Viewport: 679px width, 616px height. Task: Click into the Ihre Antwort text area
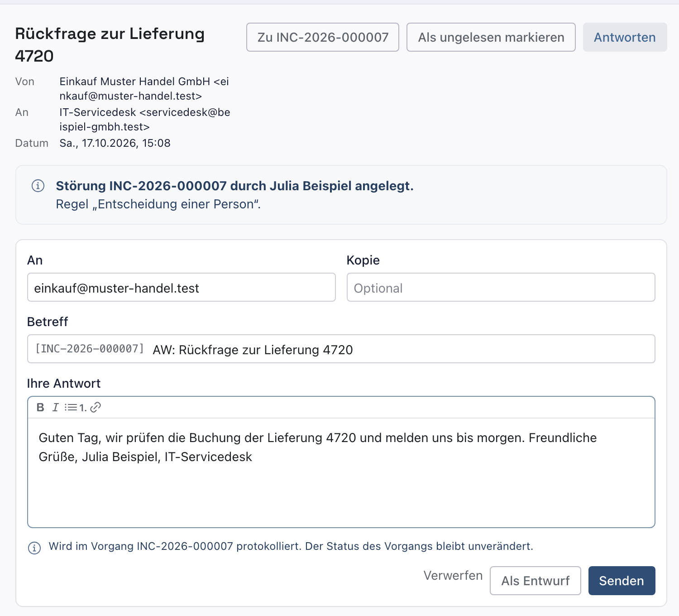(341, 472)
